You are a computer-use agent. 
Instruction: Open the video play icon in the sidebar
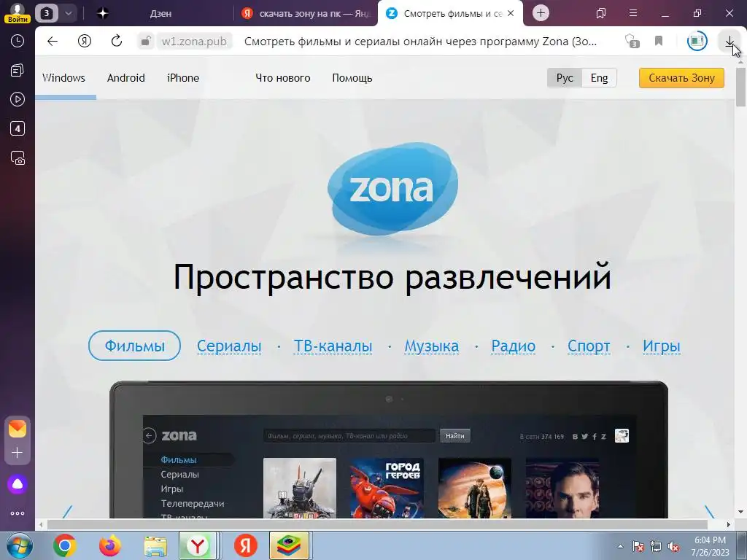coord(18,99)
